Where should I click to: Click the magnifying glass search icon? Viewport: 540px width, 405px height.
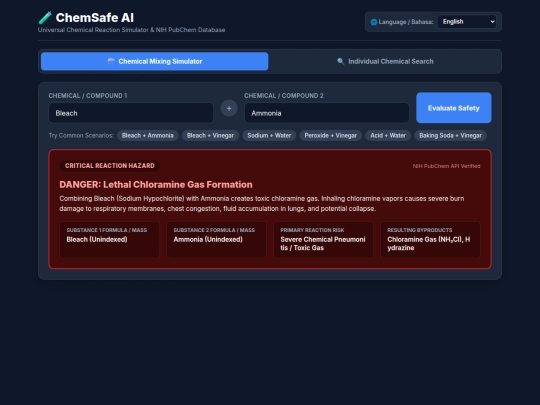pos(340,61)
